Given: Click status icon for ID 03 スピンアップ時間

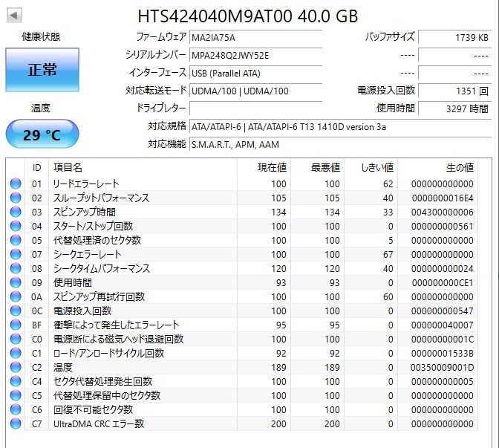Looking at the screenshot, I should pyautogui.click(x=16, y=212).
